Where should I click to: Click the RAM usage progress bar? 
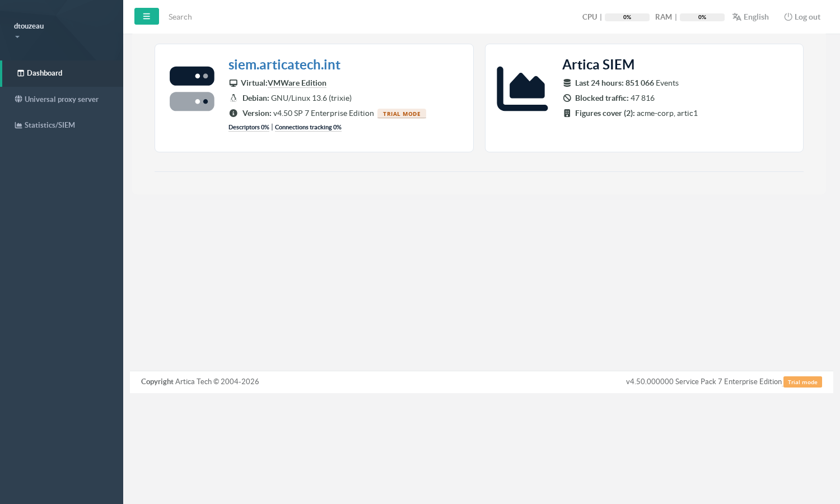pos(702,17)
